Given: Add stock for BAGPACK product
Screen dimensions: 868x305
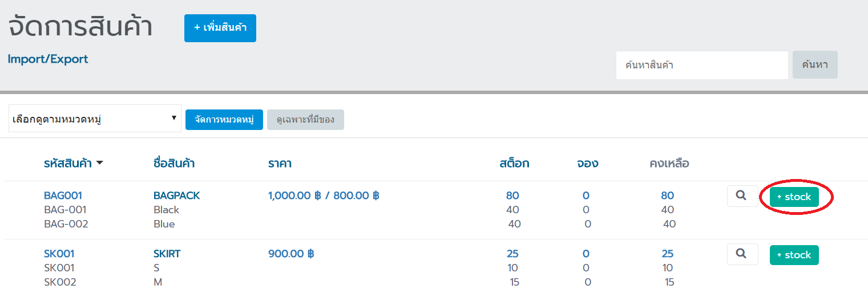Looking at the screenshot, I should coord(794,197).
